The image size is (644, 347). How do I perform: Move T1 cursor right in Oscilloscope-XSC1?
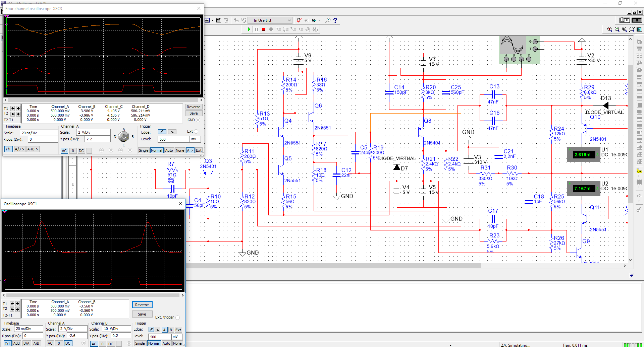[x=17, y=304]
